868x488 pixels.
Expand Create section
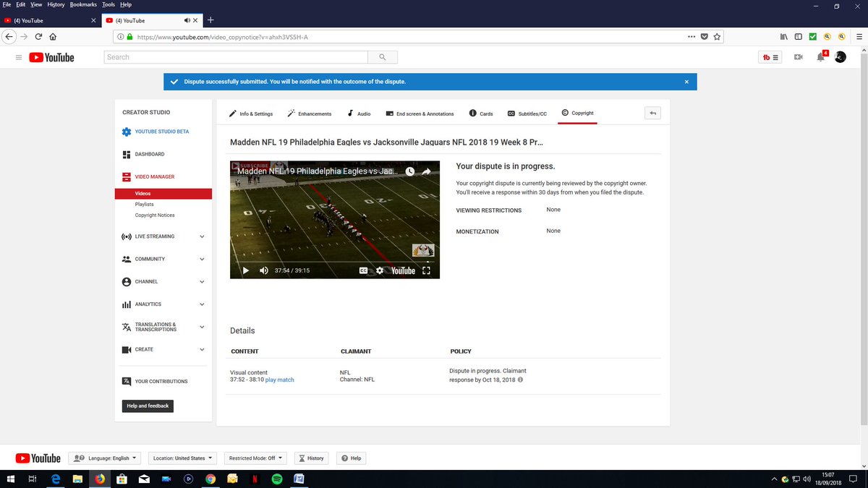click(x=202, y=349)
